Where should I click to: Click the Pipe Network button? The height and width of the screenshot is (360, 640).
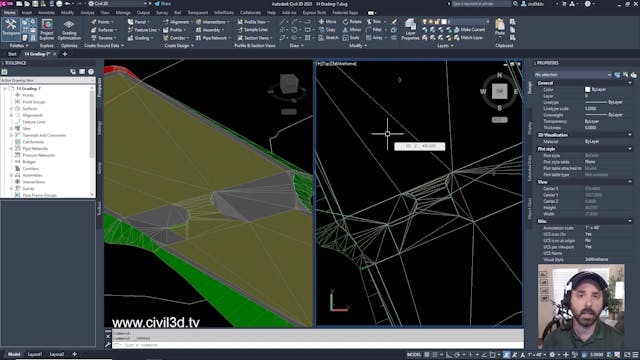(213, 38)
